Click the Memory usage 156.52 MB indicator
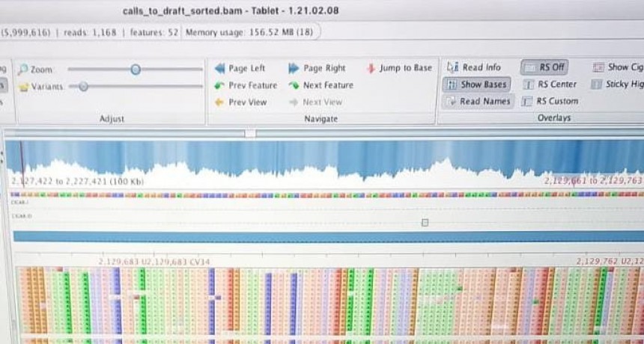Image resolution: width=644 pixels, height=344 pixels. 249,32
